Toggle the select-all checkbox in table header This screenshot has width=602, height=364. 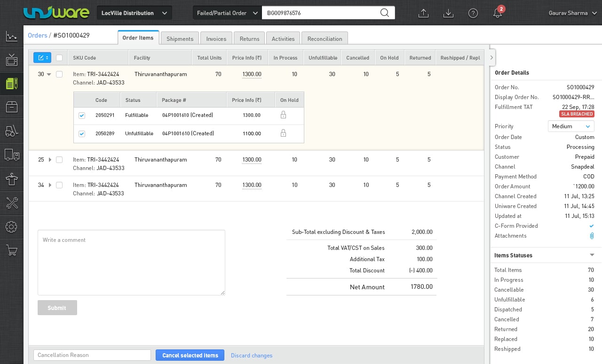coord(59,58)
